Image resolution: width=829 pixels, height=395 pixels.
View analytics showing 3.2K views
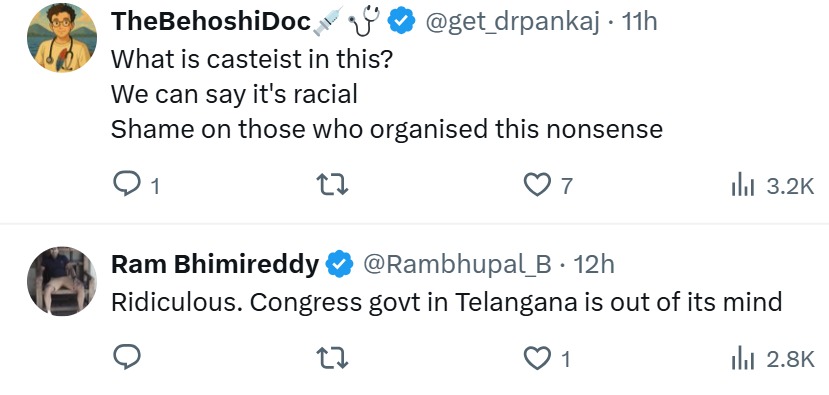click(x=772, y=186)
